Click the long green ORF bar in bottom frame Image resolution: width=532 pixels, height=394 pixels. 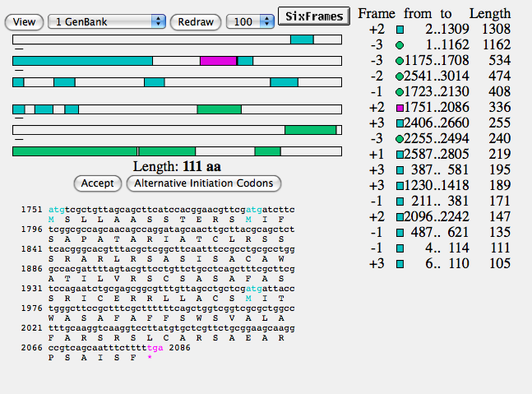(74, 151)
